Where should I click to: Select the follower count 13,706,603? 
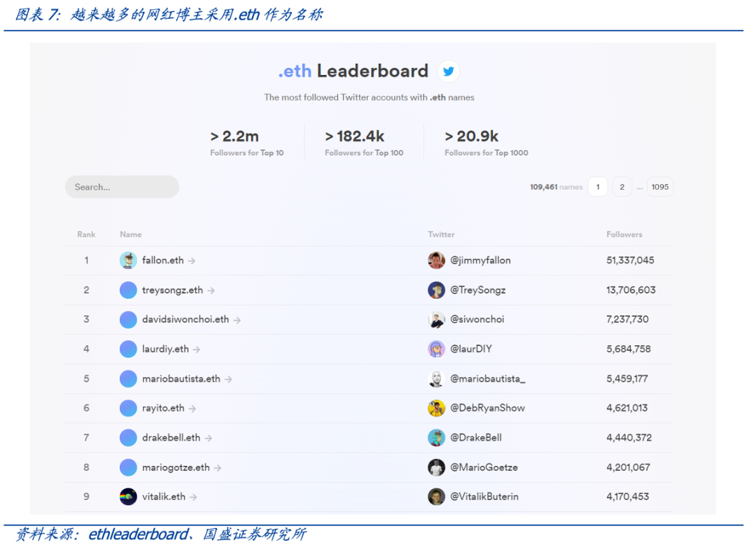631,290
